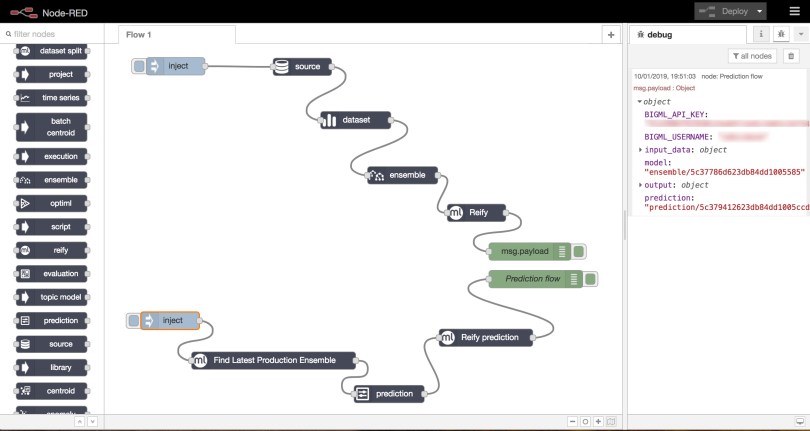Screen dimensions: 810x431
Task: Select the Find Latest Production Ensemble node
Action: tap(275, 360)
